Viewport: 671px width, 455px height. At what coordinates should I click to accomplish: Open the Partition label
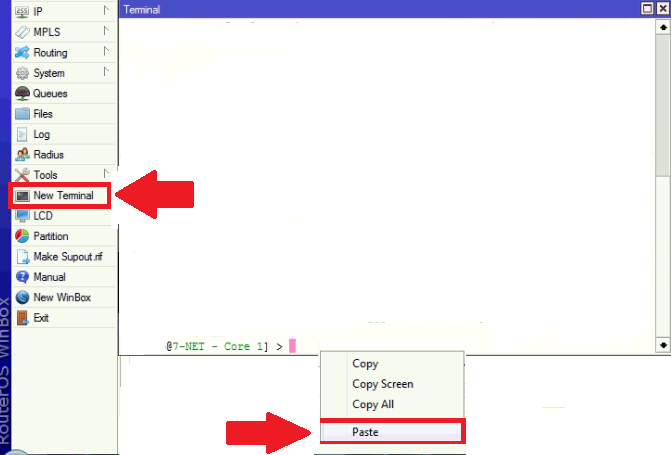tap(50, 236)
